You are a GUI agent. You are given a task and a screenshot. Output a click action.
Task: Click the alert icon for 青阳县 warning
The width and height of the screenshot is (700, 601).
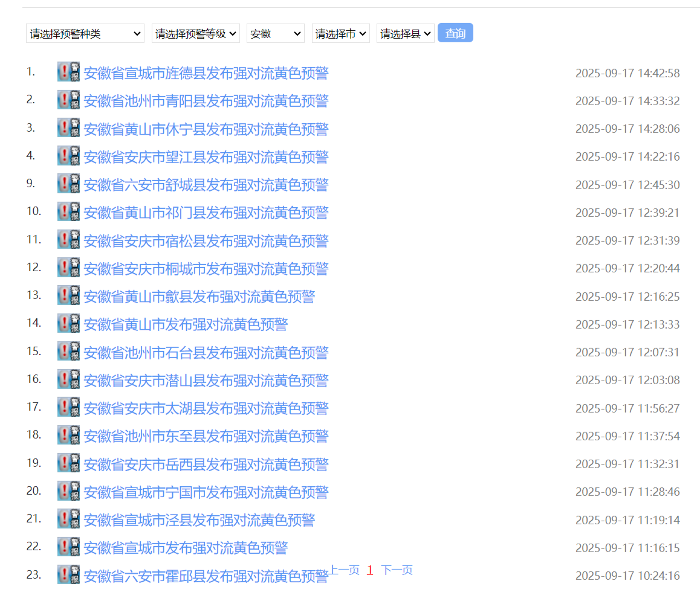click(68, 100)
